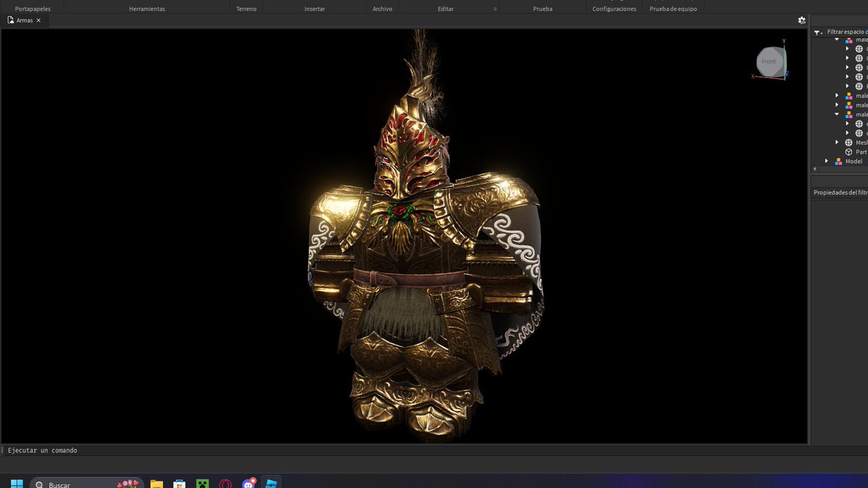Click the Buscar taskbar search box
Viewport: 868px width, 488px height.
point(87,484)
